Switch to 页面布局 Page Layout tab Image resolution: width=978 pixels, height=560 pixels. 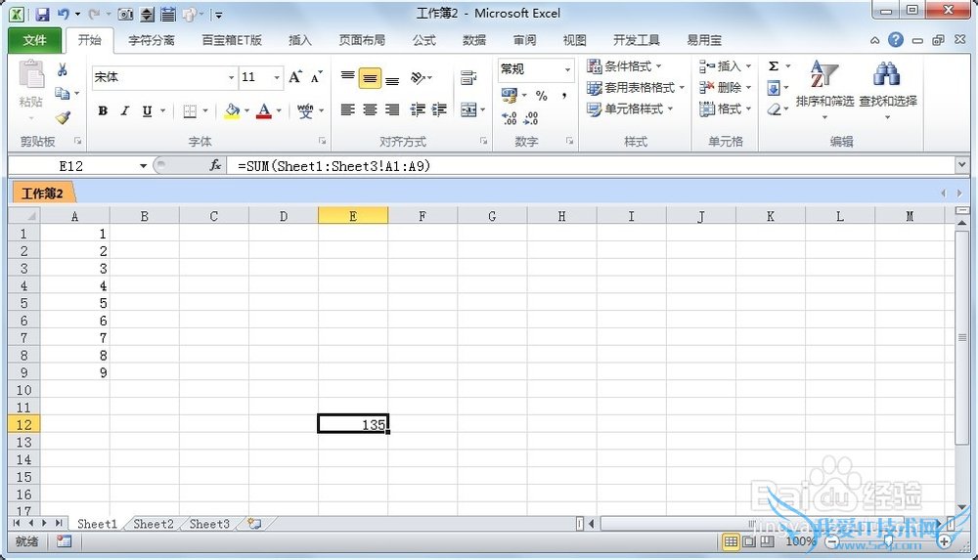tap(362, 40)
